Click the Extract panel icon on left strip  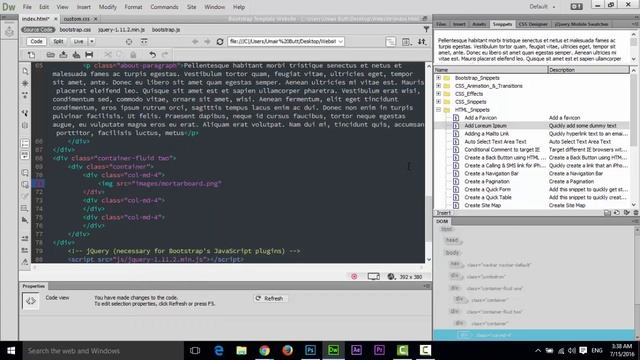[x=9, y=32]
